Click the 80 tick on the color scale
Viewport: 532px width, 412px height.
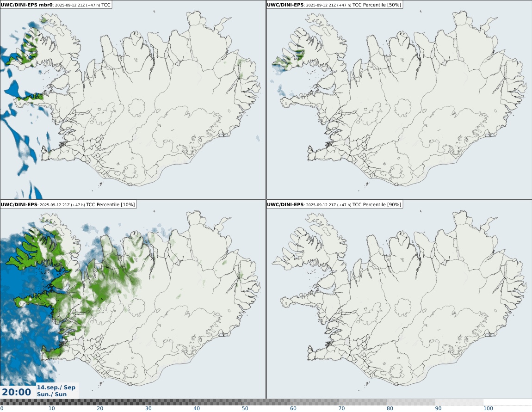tap(390, 408)
